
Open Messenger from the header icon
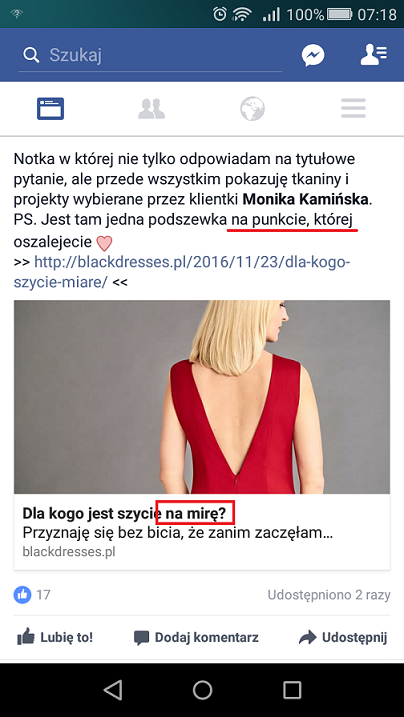(313, 55)
